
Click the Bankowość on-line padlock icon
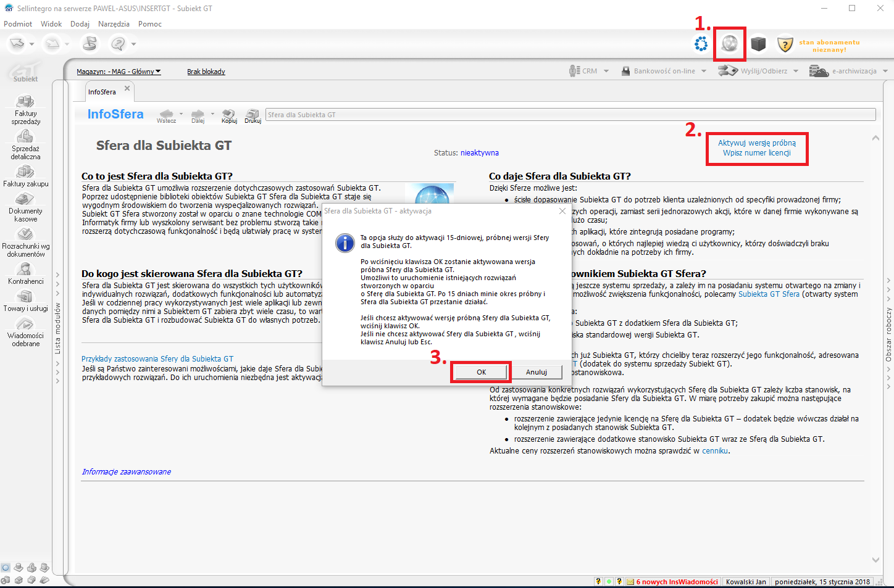626,71
